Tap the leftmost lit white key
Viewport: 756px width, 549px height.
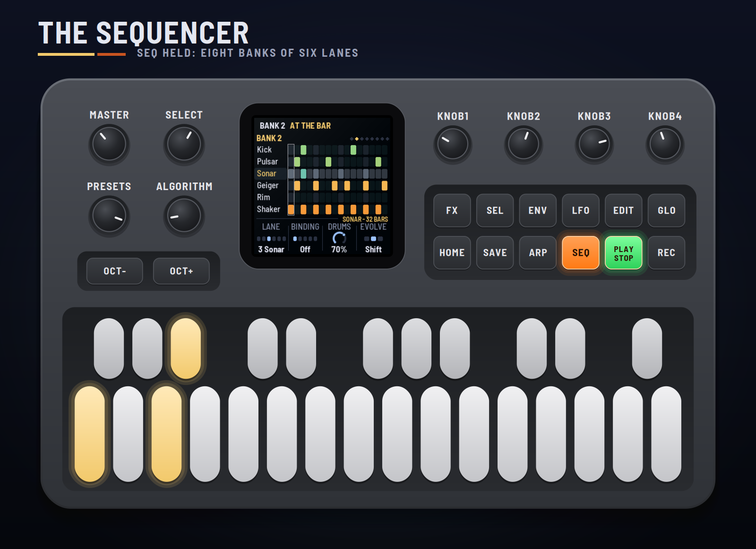click(x=89, y=434)
